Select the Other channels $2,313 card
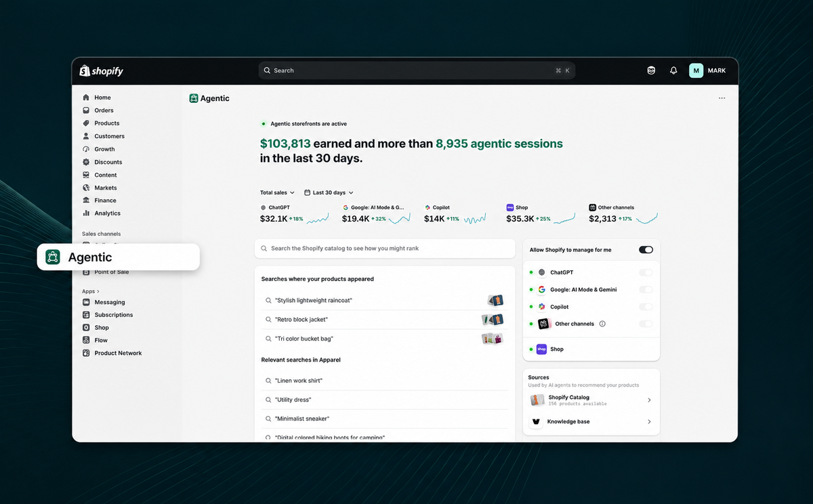The height and width of the screenshot is (504, 813). (623, 214)
